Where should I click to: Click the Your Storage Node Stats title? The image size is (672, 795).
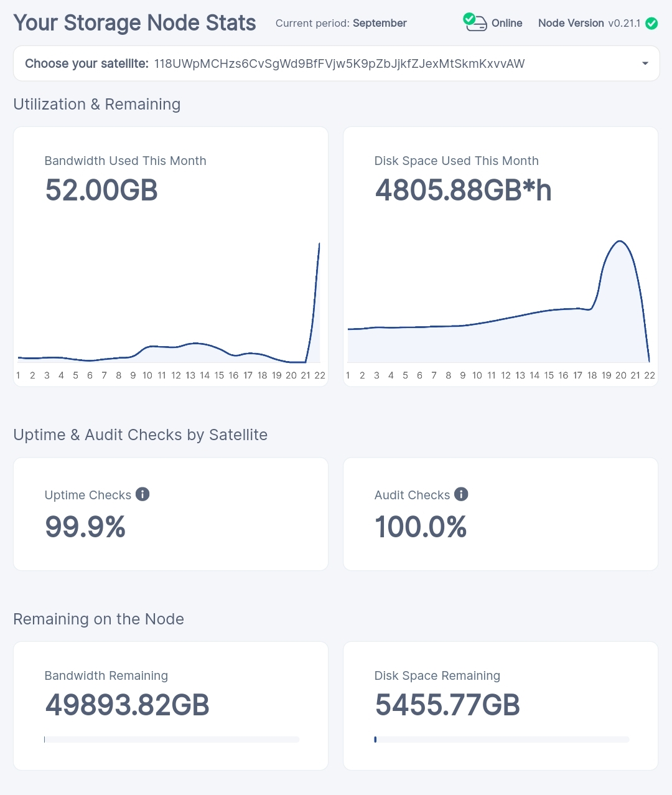(134, 22)
